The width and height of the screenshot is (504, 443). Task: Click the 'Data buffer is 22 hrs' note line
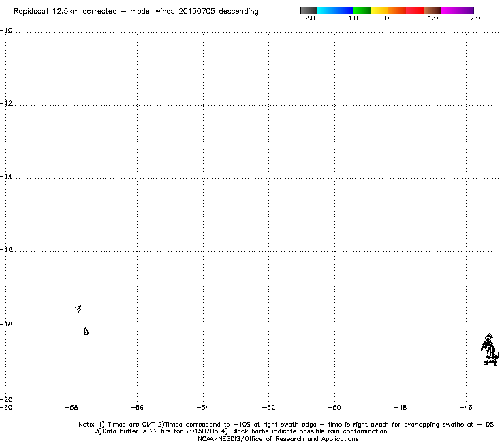pyautogui.click(x=241, y=431)
